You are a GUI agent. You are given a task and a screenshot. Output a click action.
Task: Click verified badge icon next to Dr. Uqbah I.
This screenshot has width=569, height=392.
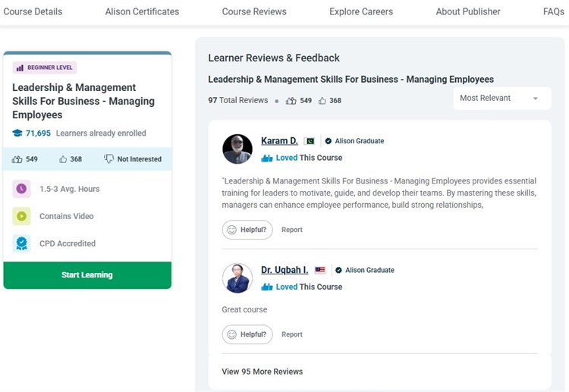tap(338, 270)
